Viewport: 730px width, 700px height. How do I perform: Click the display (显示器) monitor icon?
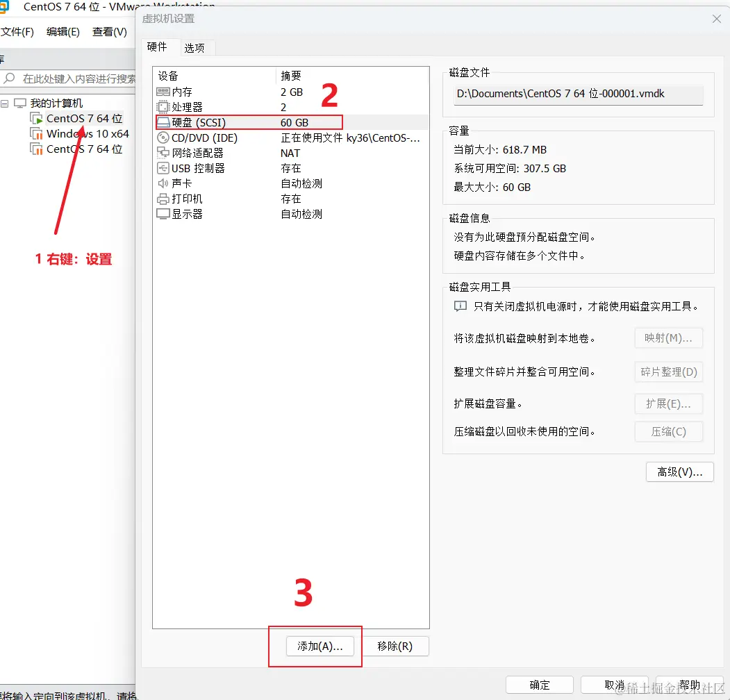pos(163,214)
